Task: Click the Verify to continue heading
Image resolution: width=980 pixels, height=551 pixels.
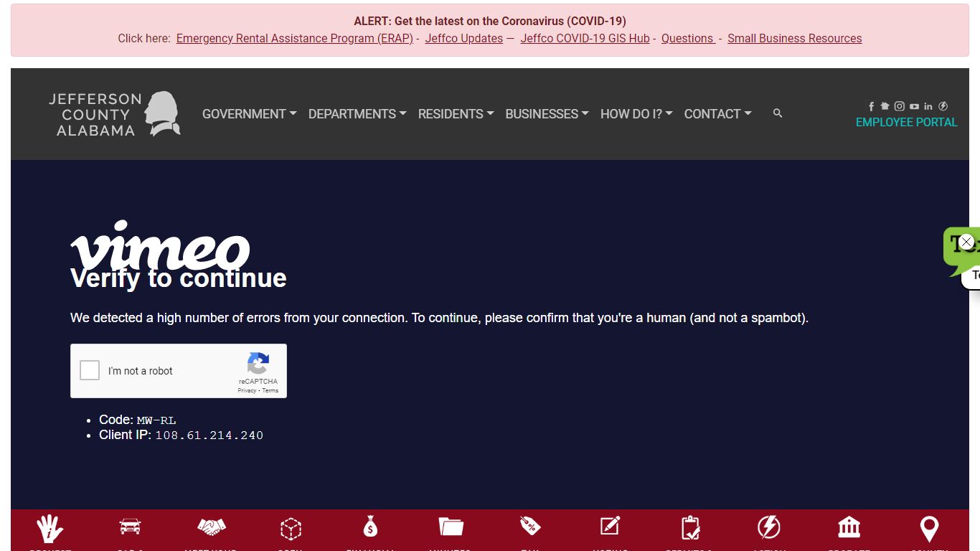Action: pyautogui.click(x=179, y=278)
